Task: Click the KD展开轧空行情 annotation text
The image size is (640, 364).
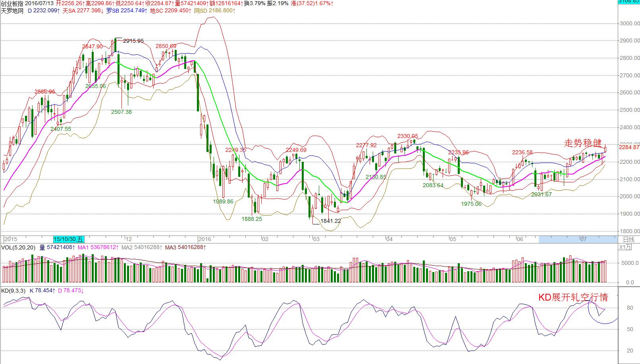Action: tap(573, 297)
